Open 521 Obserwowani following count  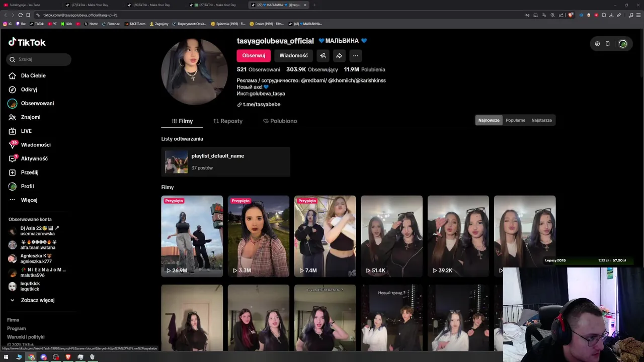click(x=258, y=70)
